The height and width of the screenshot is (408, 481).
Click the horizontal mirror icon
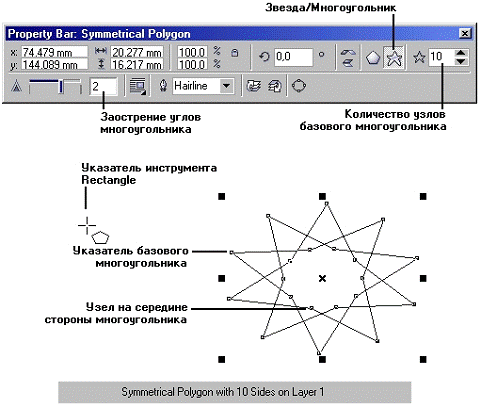tap(348, 53)
